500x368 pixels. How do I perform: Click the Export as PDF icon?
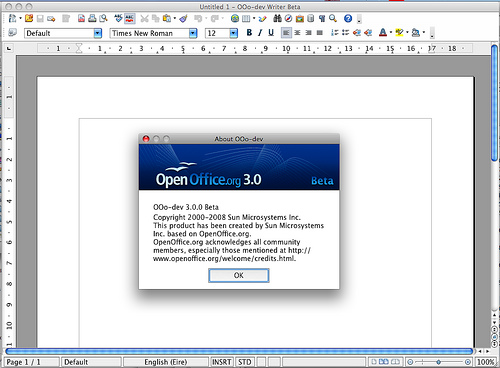81,18
